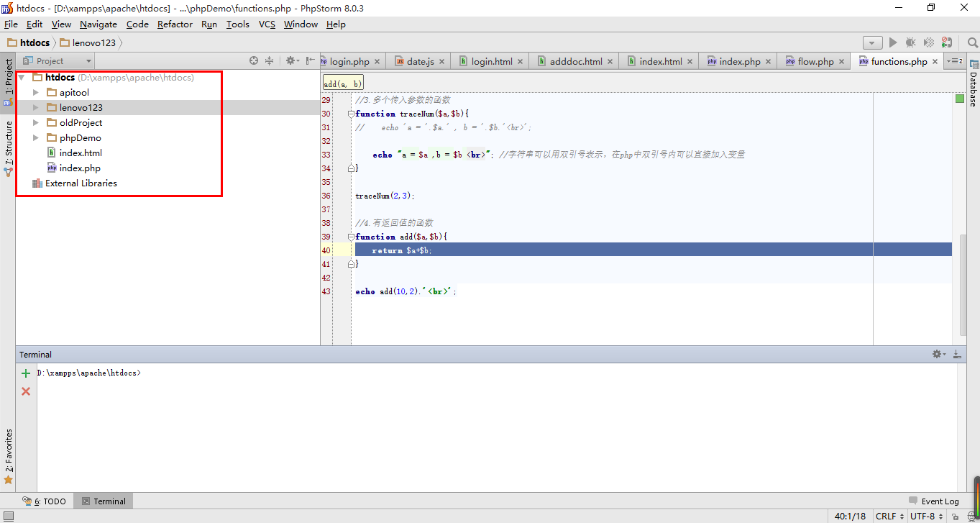
Task: Open the TODO tool window
Action: (44, 501)
